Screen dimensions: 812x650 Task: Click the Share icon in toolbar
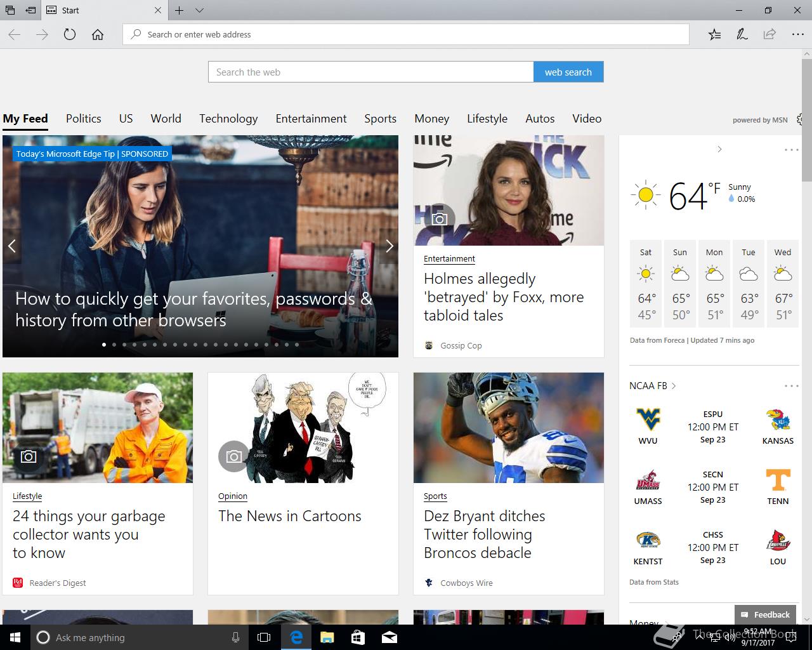[769, 35]
